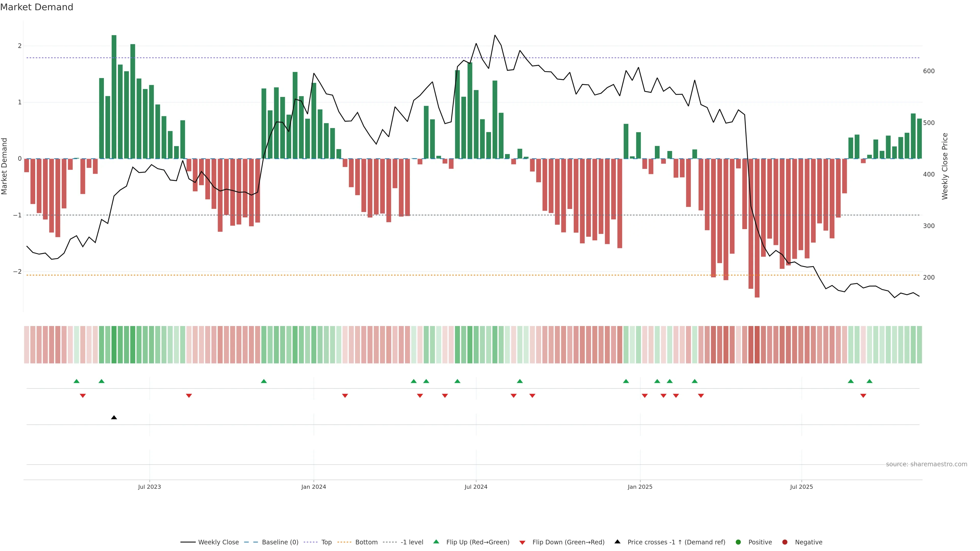The image size is (980, 551).
Task: Click the darkest green heatmap strip cell
Action: pyautogui.click(x=114, y=345)
